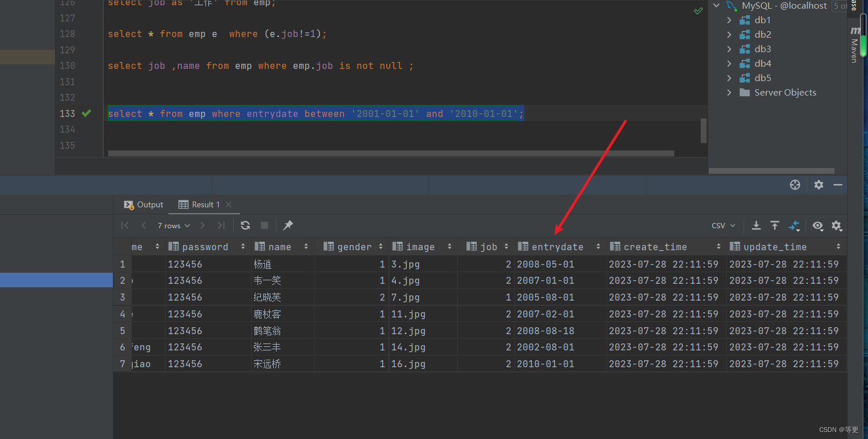Click the Reload Page refresh icon

point(245,225)
